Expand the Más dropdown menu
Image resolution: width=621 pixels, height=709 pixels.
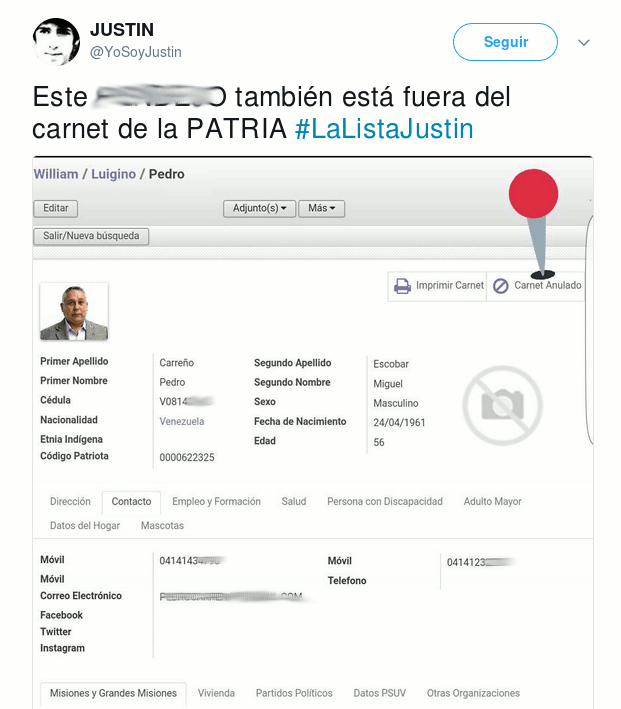(322, 208)
